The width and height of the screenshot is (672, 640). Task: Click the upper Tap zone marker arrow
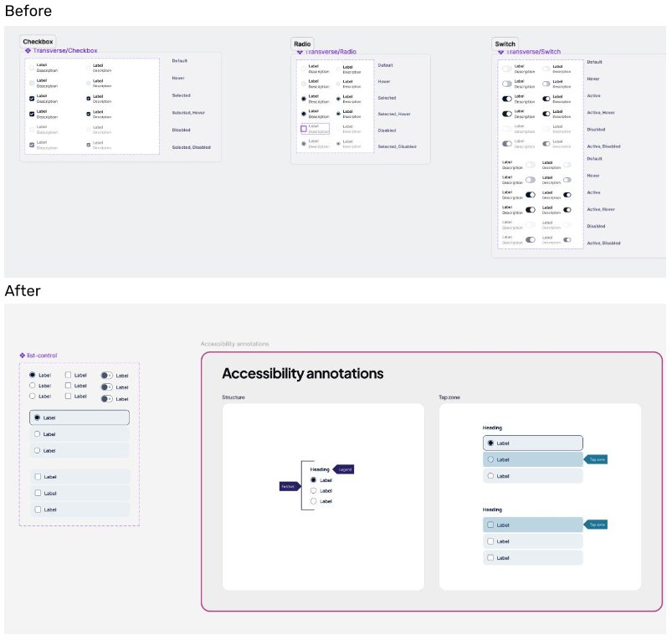(x=597, y=458)
